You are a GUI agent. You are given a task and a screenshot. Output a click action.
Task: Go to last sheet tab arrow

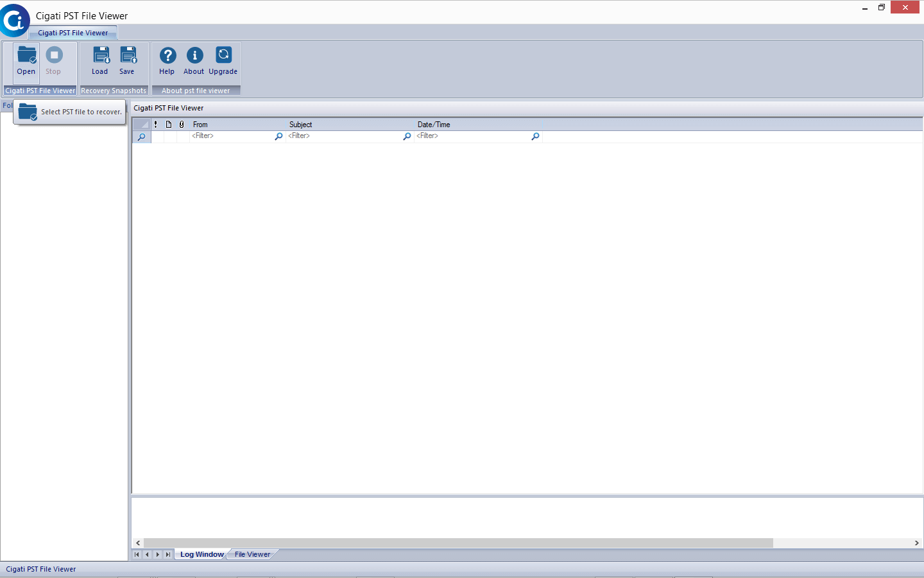point(167,554)
